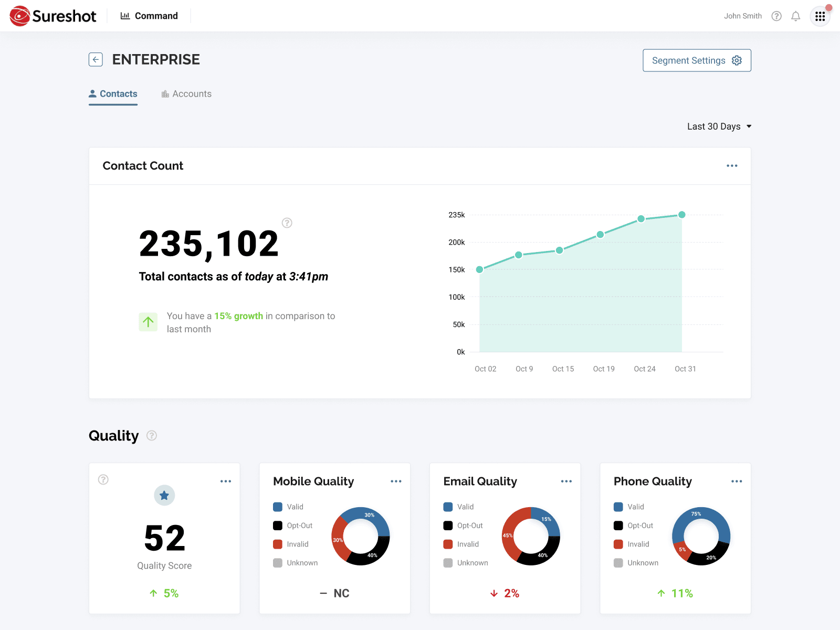The image size is (840, 630).
Task: Open the apps grid launcher icon
Action: [x=820, y=16]
